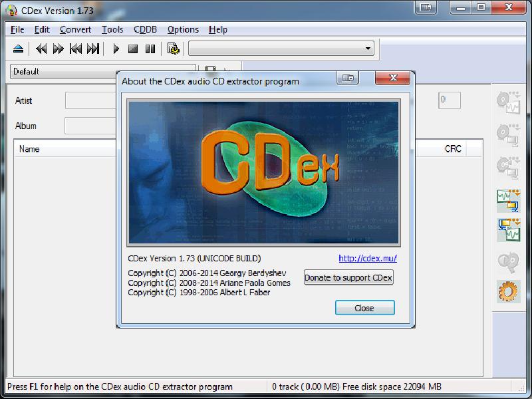Click the Georgy Berdyshev copyright line
The image size is (532, 399).
point(207,273)
